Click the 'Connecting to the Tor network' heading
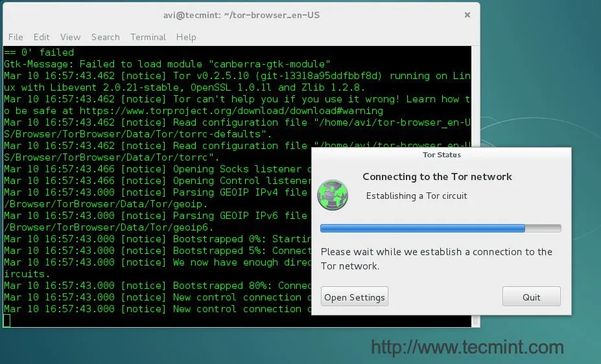Viewport: 601px width, 364px height. 437,176
